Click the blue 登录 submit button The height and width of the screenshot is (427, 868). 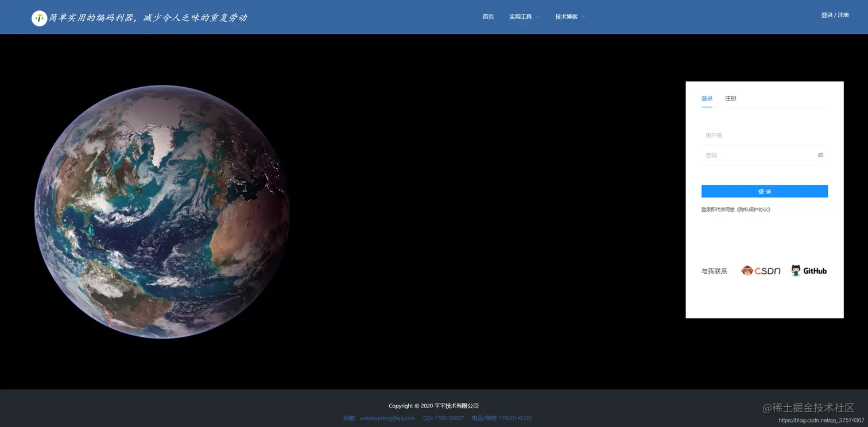[764, 191]
